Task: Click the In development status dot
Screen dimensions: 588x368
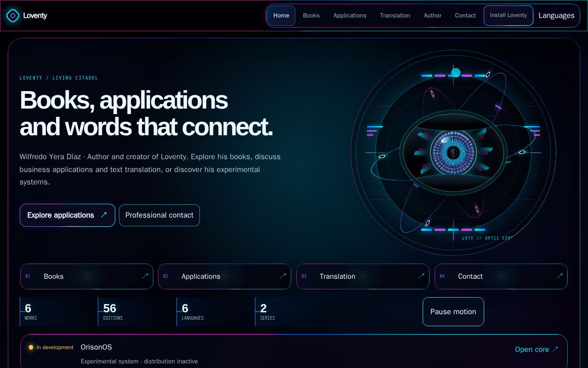Action: (x=31, y=347)
